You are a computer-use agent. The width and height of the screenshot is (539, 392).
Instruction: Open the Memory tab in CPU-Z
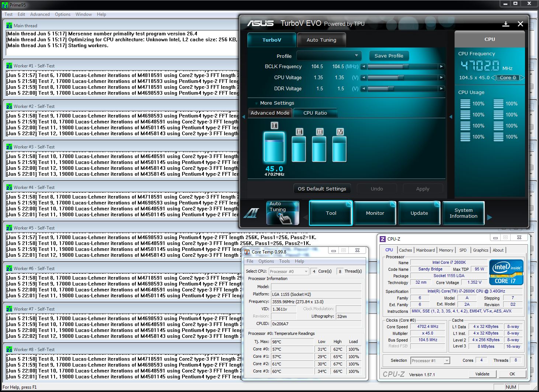[446, 250]
